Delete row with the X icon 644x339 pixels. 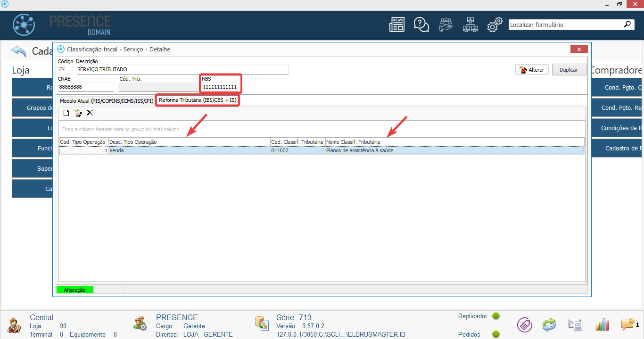[x=90, y=113]
